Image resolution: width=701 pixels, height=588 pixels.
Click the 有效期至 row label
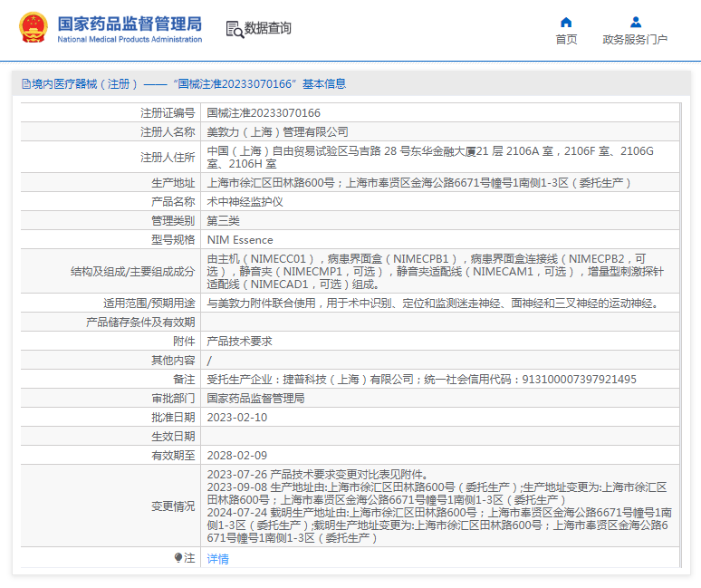coord(173,456)
